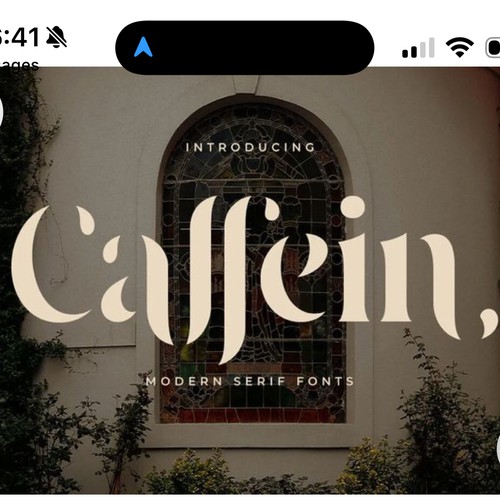This screenshot has width=500, height=500.
Task: Return to Messages via the back link
Action: 19,65
